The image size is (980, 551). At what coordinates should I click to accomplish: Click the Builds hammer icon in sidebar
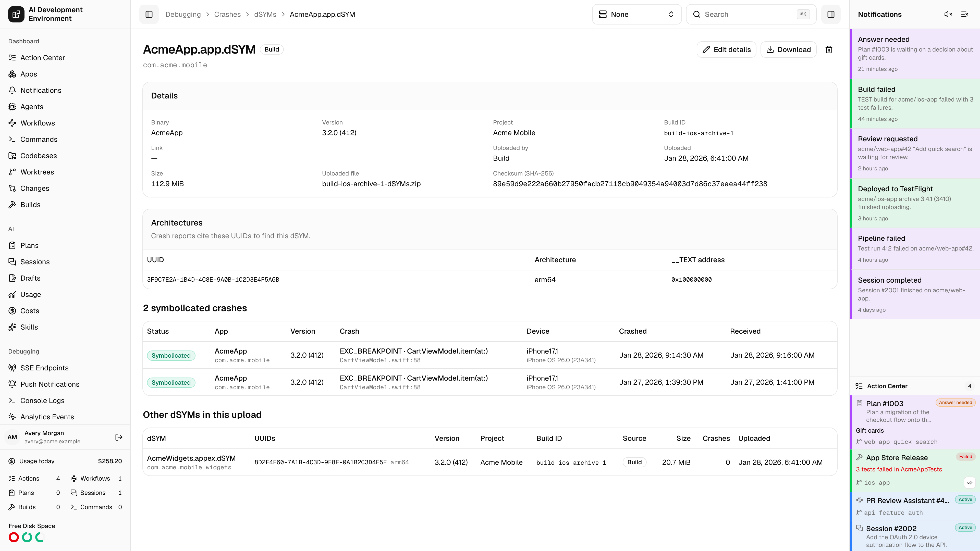(x=12, y=205)
